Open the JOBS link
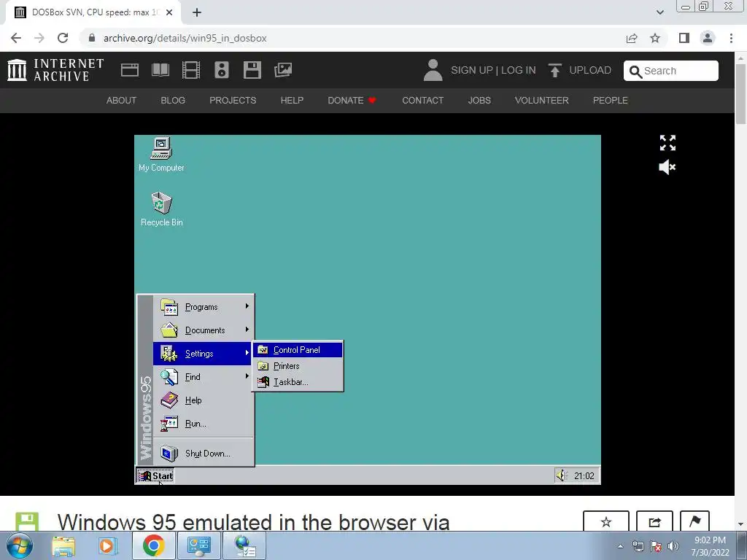The width and height of the screenshot is (747, 560). tap(479, 101)
